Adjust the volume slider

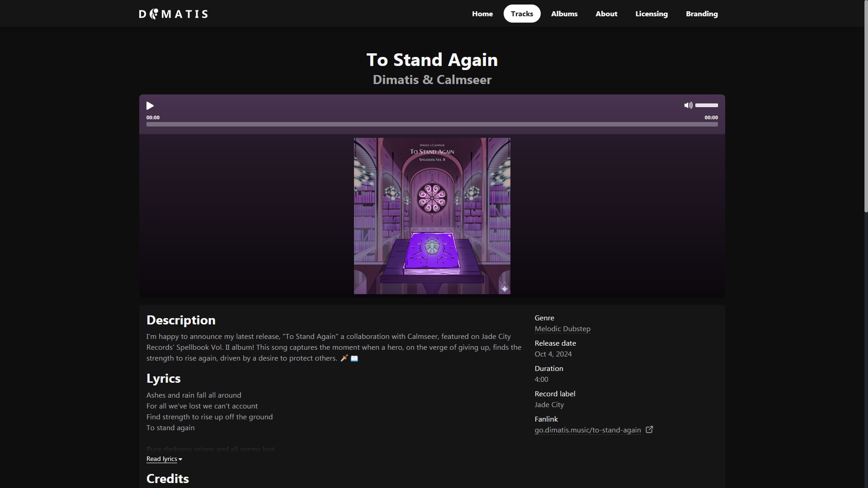[x=707, y=105]
